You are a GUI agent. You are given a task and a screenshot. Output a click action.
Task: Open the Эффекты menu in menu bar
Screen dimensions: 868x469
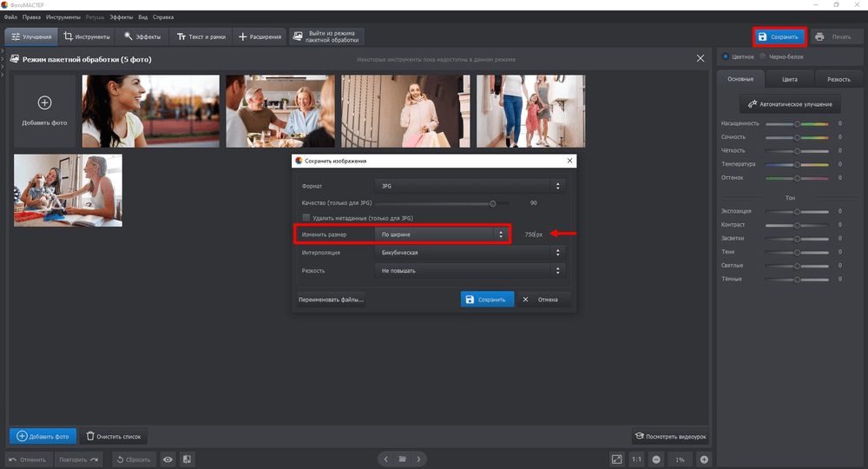tap(122, 17)
